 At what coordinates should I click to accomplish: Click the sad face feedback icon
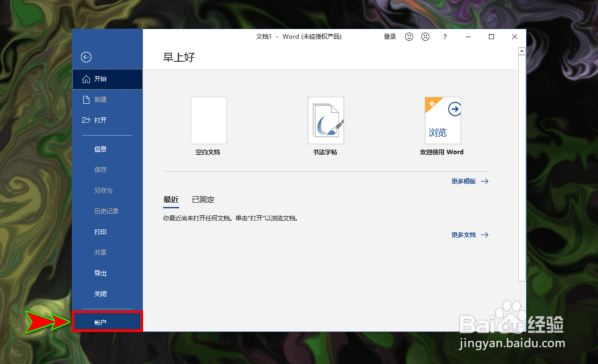coord(425,36)
